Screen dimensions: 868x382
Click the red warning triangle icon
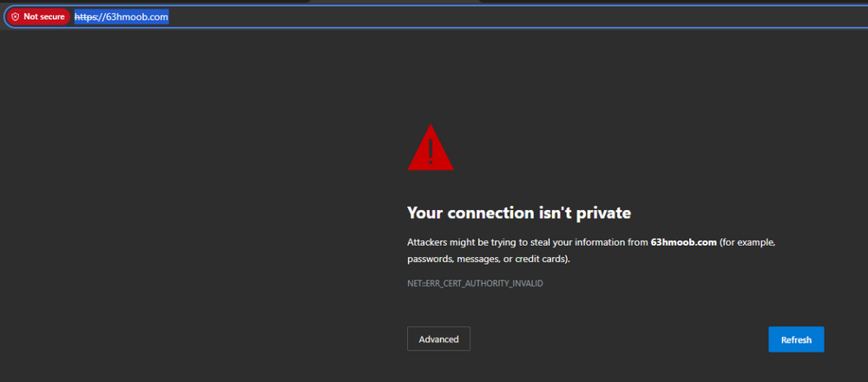coord(431,148)
